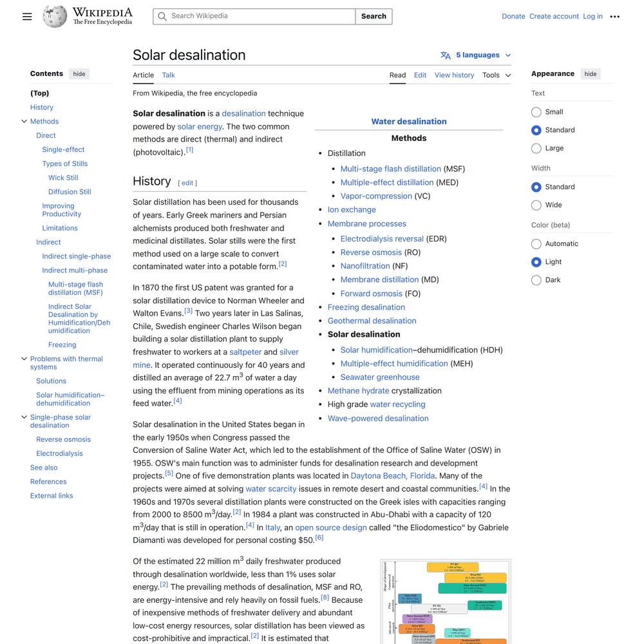Image resolution: width=644 pixels, height=644 pixels.
Task: Click the search magnifier icon
Action: coord(162,17)
